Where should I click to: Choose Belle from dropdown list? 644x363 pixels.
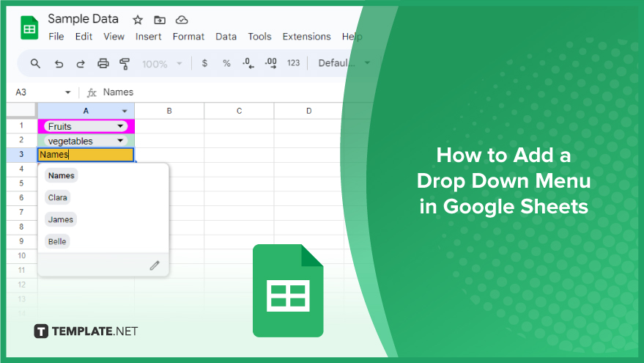coord(57,242)
